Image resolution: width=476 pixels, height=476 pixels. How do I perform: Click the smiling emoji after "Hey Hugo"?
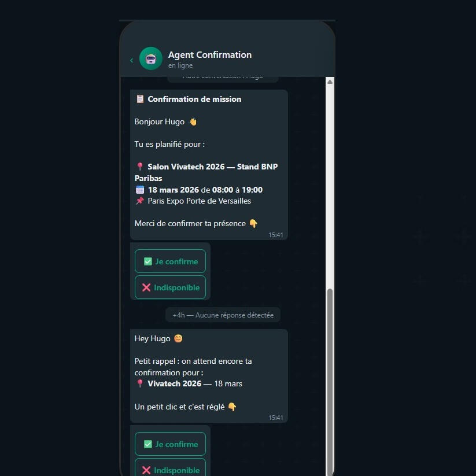click(x=178, y=338)
